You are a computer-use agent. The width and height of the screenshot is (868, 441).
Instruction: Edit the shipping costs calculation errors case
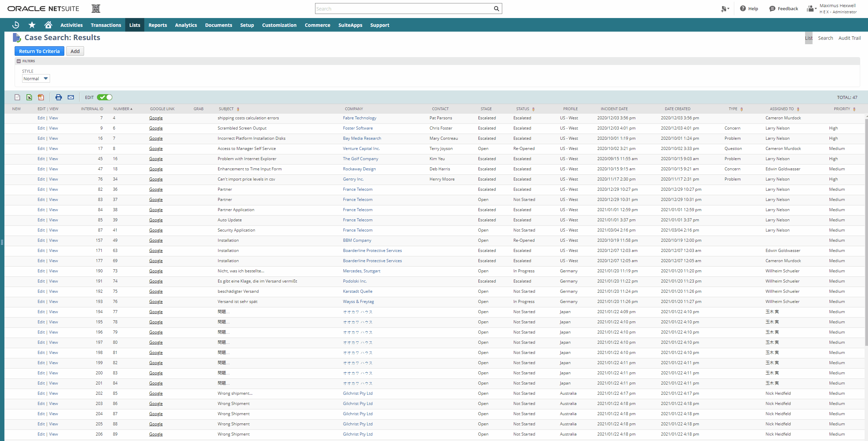[41, 118]
